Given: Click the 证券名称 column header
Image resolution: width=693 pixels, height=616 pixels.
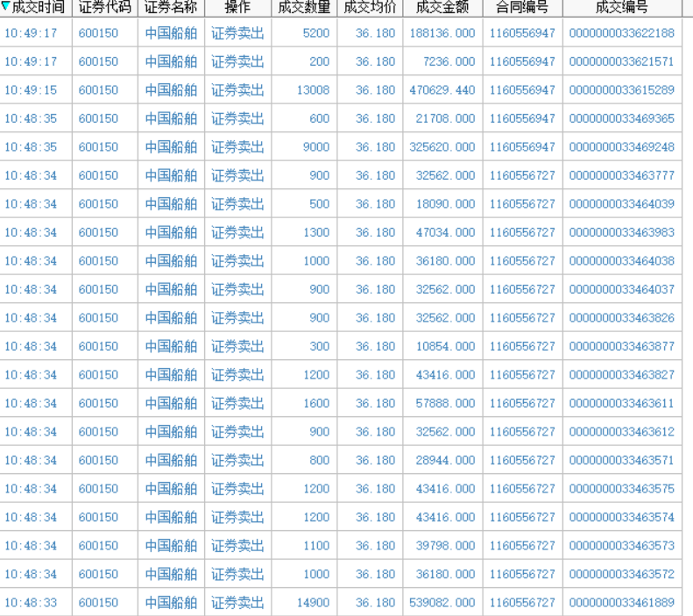Looking at the screenshot, I should (171, 7).
